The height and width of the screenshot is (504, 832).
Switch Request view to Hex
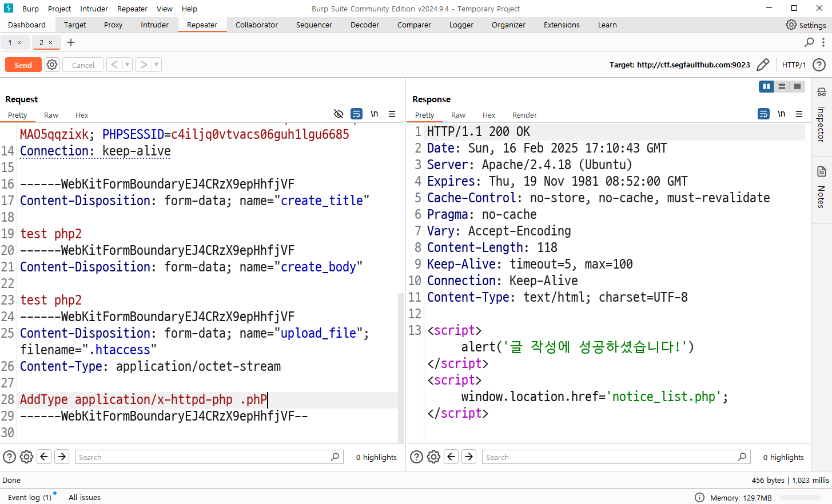point(82,115)
